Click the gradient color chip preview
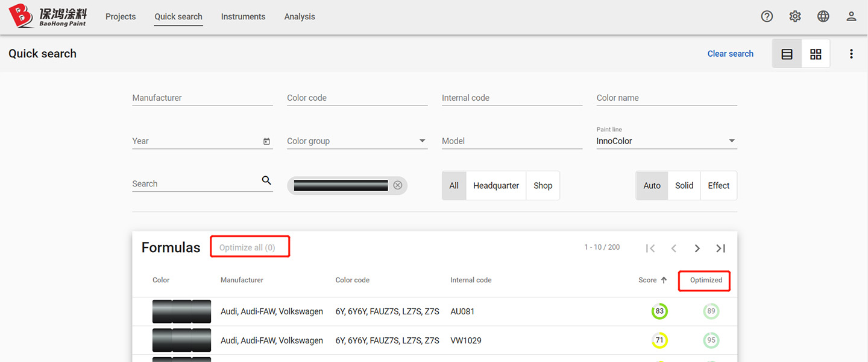This screenshot has width=868, height=362. (341, 185)
